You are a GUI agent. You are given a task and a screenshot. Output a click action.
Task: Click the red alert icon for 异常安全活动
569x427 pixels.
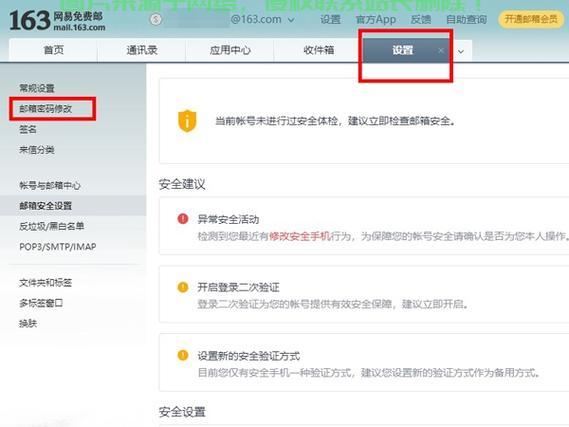[x=183, y=218]
